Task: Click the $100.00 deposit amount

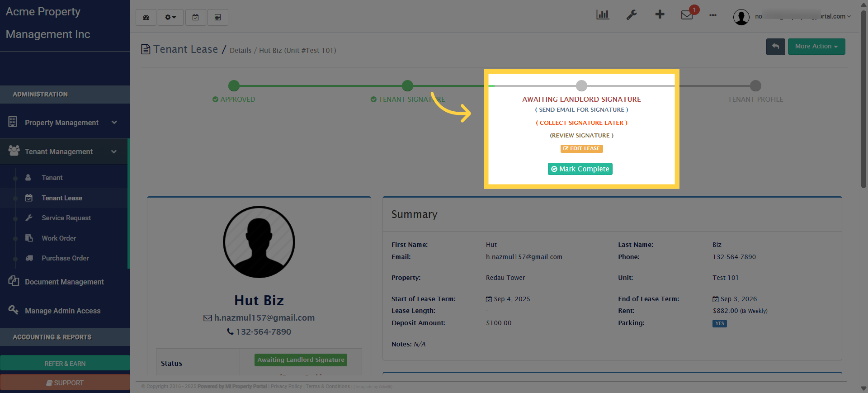Action: (499, 323)
